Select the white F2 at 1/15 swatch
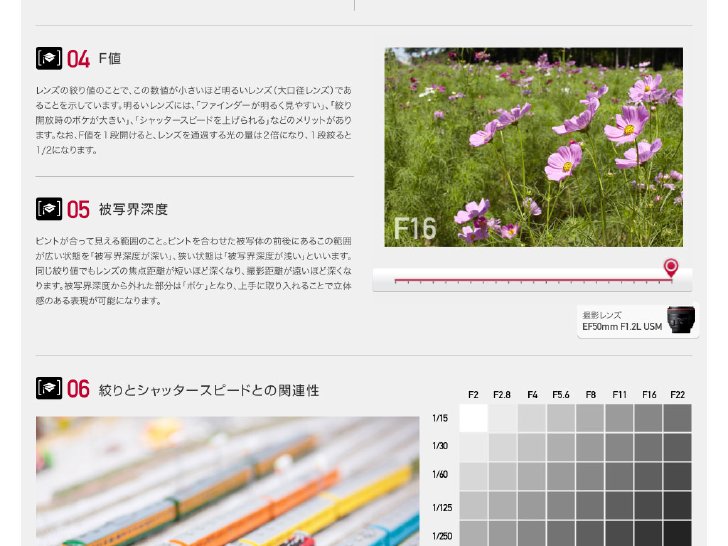This screenshot has height=546, width=728. click(x=474, y=418)
